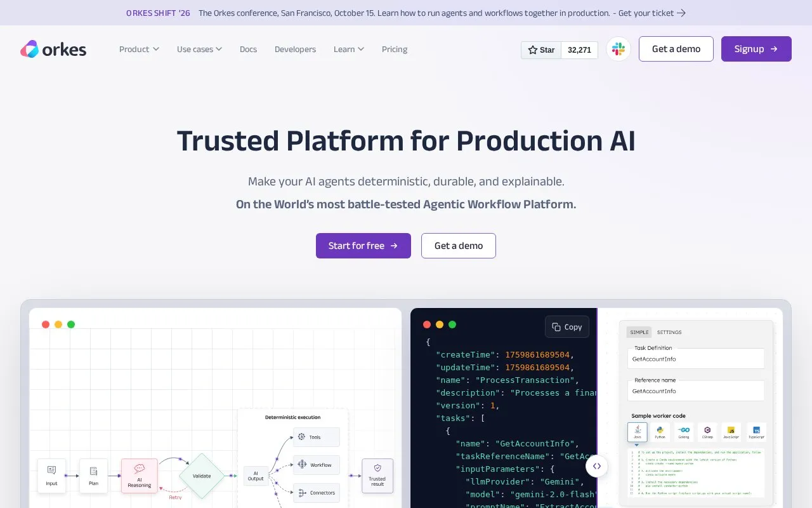Select the JavaScript worker code icon
812x508 pixels.
731,432
